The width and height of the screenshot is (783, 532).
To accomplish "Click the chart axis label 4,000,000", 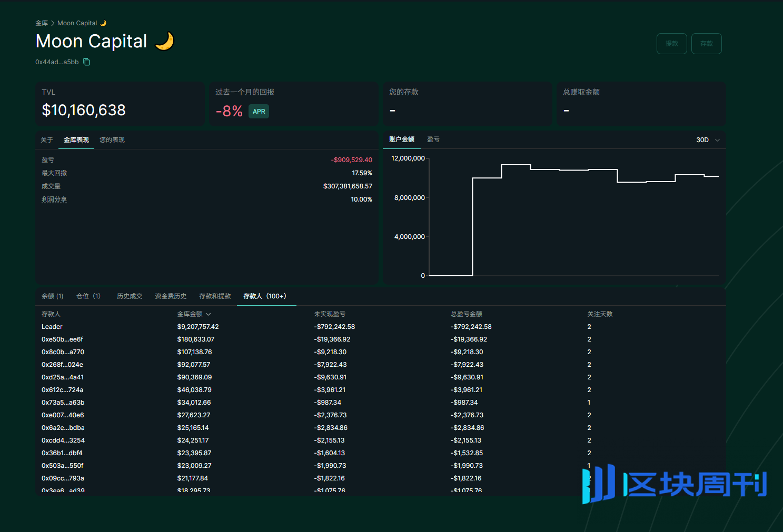I will click(x=410, y=237).
